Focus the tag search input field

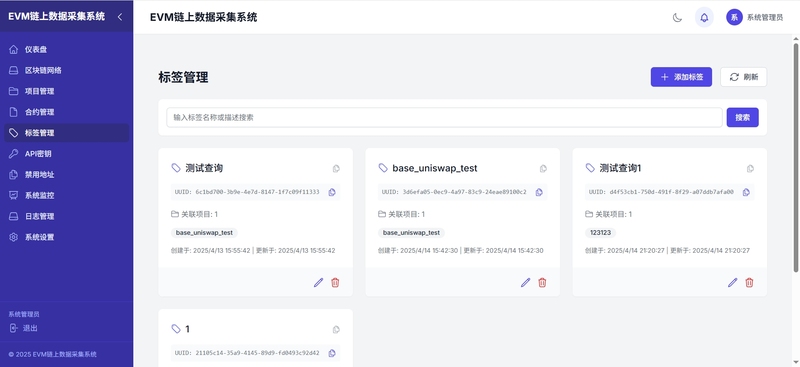[x=444, y=117]
